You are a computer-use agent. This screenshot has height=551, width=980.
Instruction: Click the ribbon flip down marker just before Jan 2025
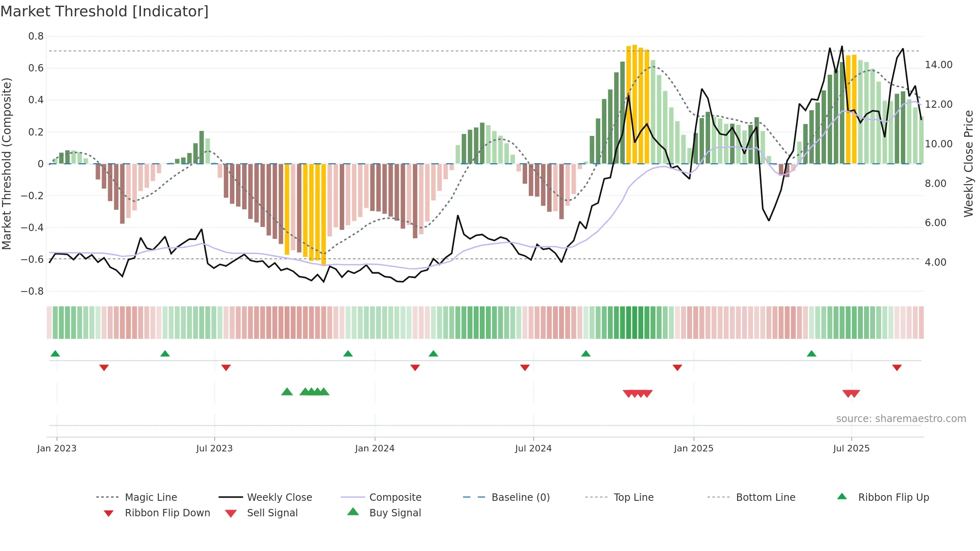(x=677, y=368)
